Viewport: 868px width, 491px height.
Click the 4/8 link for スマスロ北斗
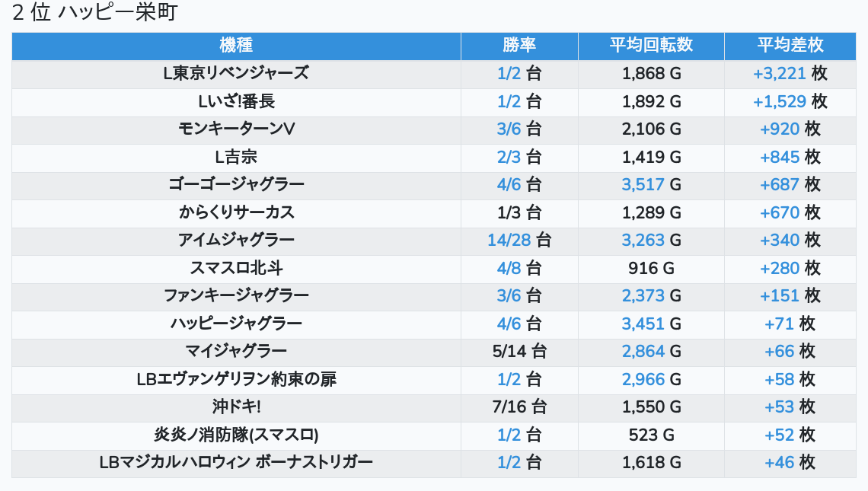pos(509,269)
